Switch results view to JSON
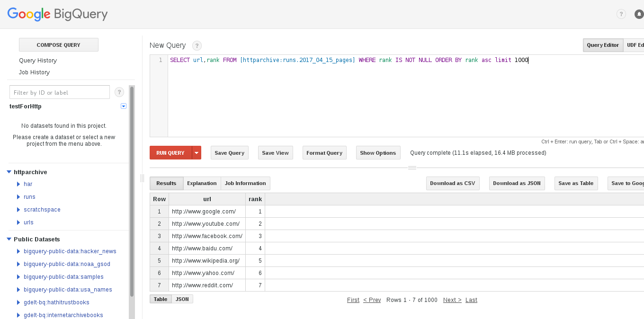 click(x=182, y=299)
